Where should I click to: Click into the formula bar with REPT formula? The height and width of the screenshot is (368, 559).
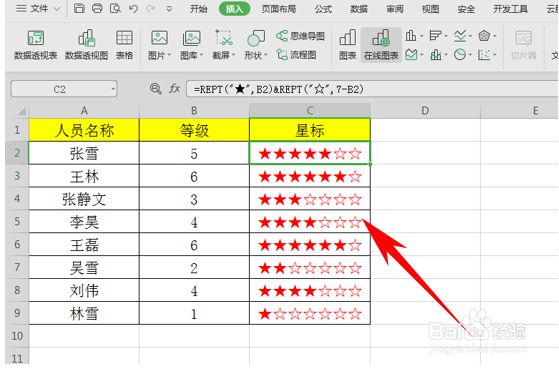[372, 89]
